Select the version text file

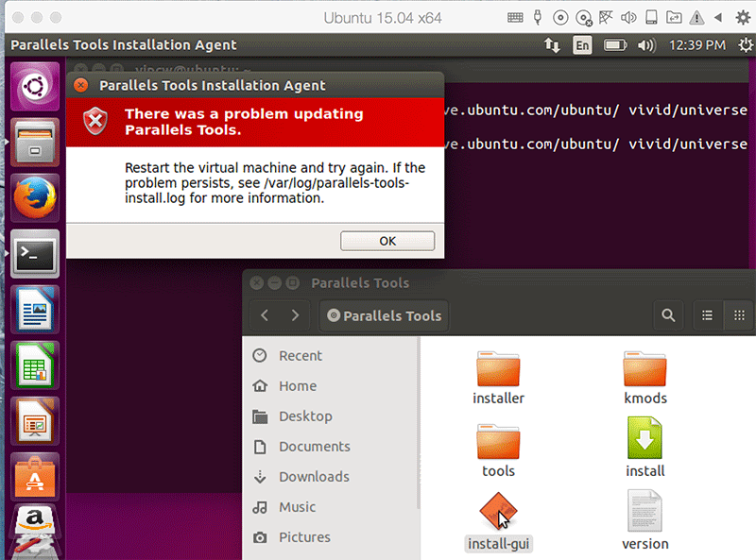pyautogui.click(x=645, y=521)
